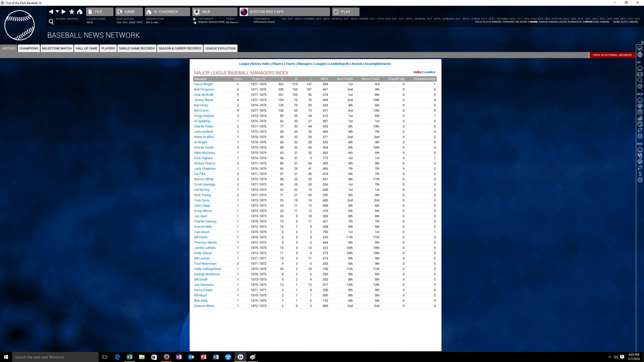This screenshot has height=362, width=644.
Task: Click the home icon in top navigation
Action: (80, 12)
